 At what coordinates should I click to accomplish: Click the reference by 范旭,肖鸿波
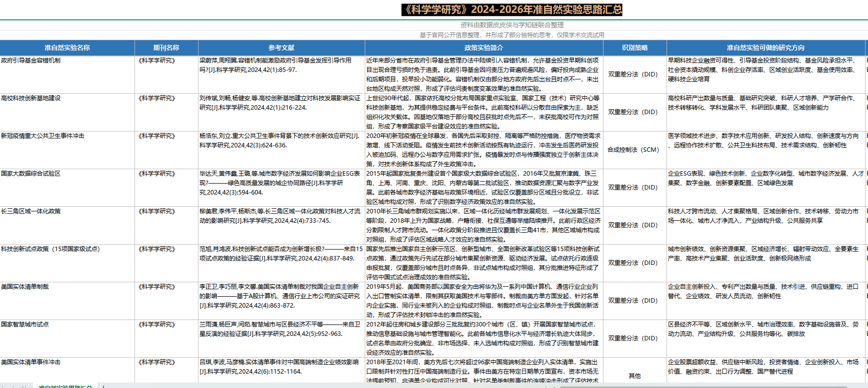(281, 263)
